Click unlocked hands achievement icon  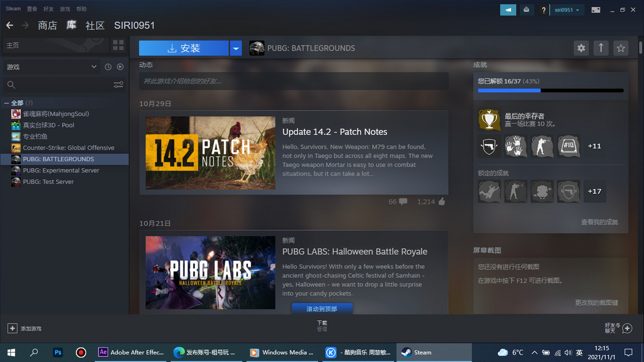pos(515,146)
